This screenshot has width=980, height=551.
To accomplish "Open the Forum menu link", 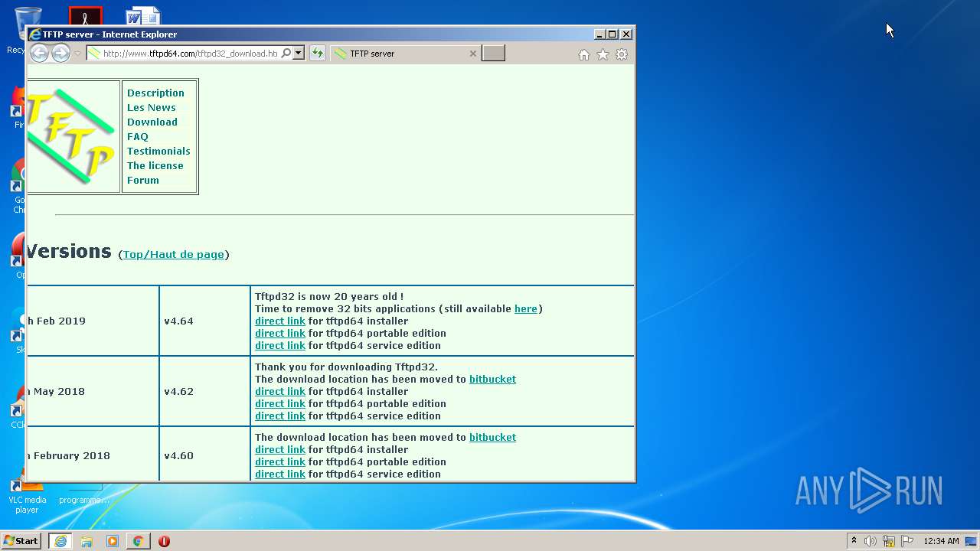I will (x=143, y=180).
